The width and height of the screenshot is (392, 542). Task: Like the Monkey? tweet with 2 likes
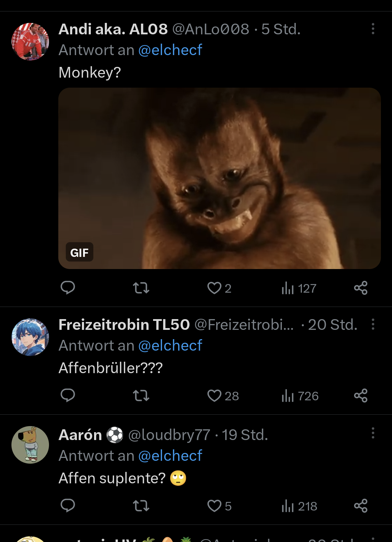(215, 288)
